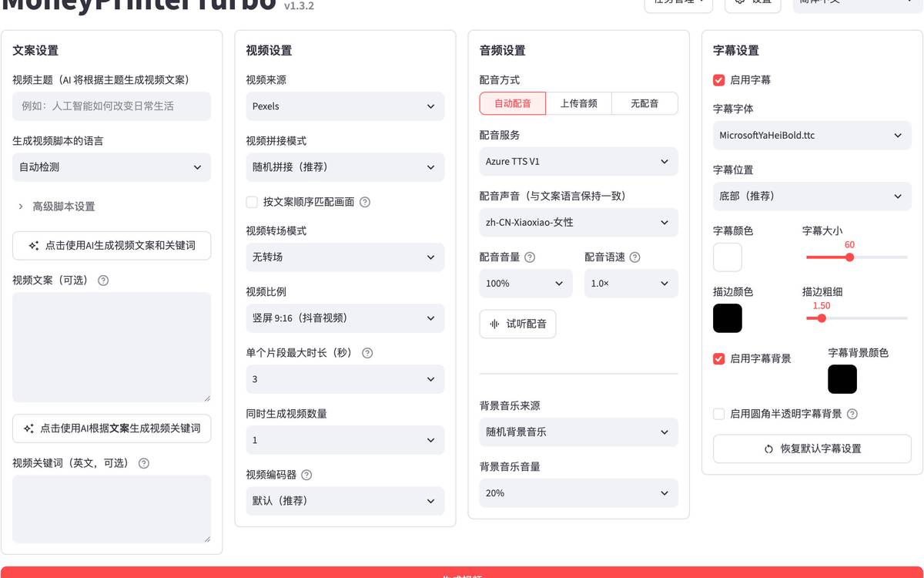Open the 同时生成视频数量 dropdown
The image size is (924, 578).
tap(345, 440)
